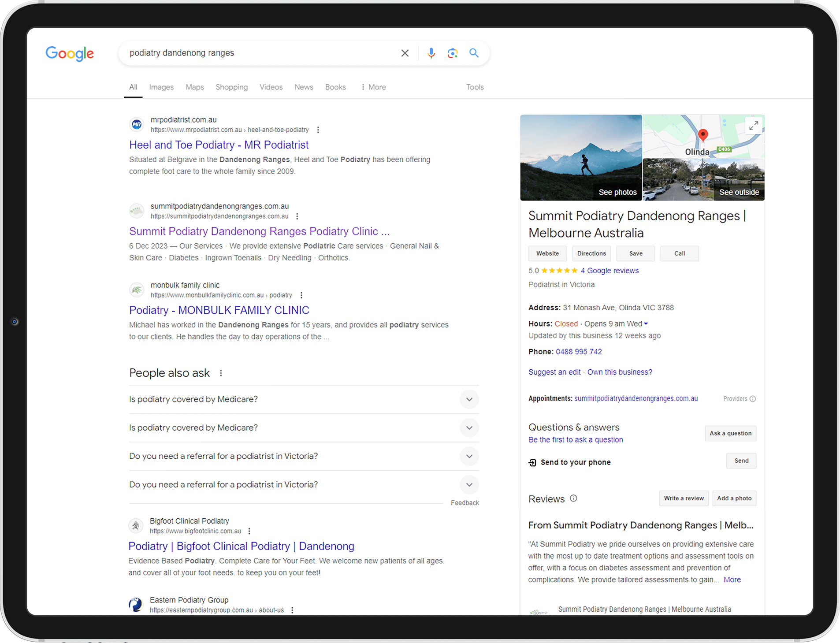Click the Ask a question button
The image size is (840, 643).
point(731,433)
